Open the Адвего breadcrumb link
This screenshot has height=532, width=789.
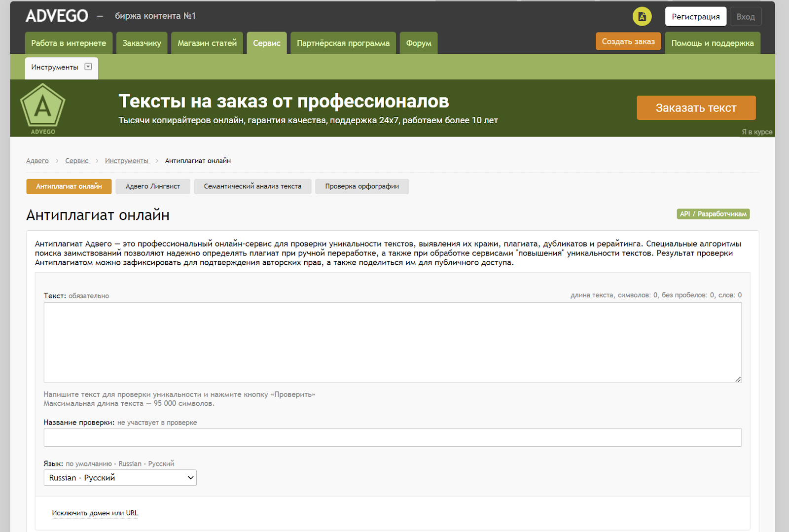tap(37, 161)
